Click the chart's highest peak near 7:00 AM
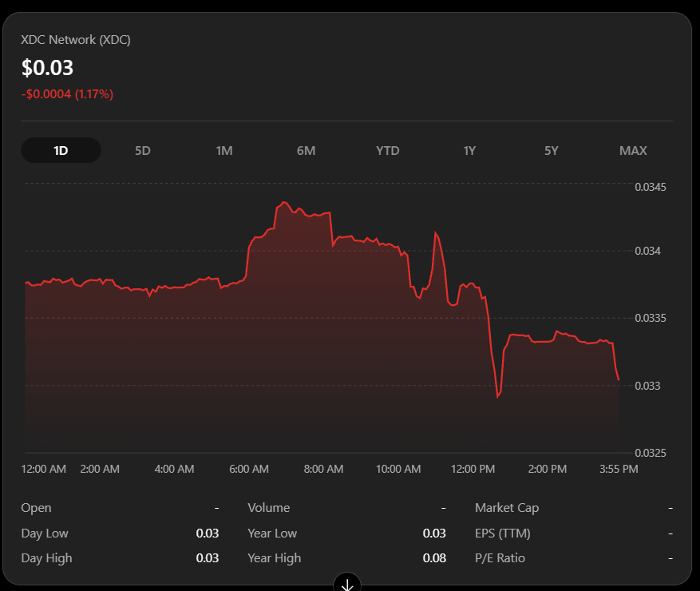 (x=284, y=202)
